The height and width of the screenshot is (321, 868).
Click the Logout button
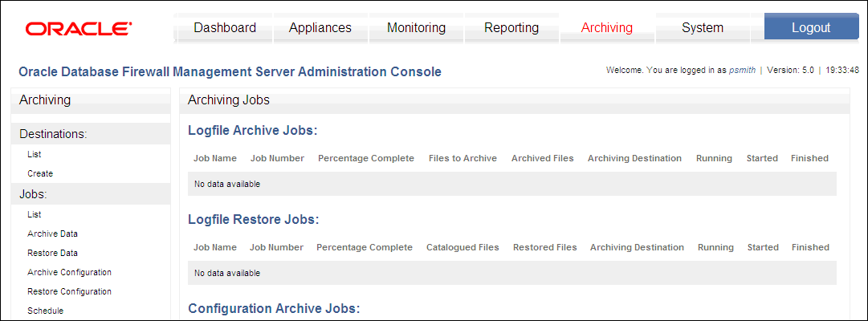point(811,27)
